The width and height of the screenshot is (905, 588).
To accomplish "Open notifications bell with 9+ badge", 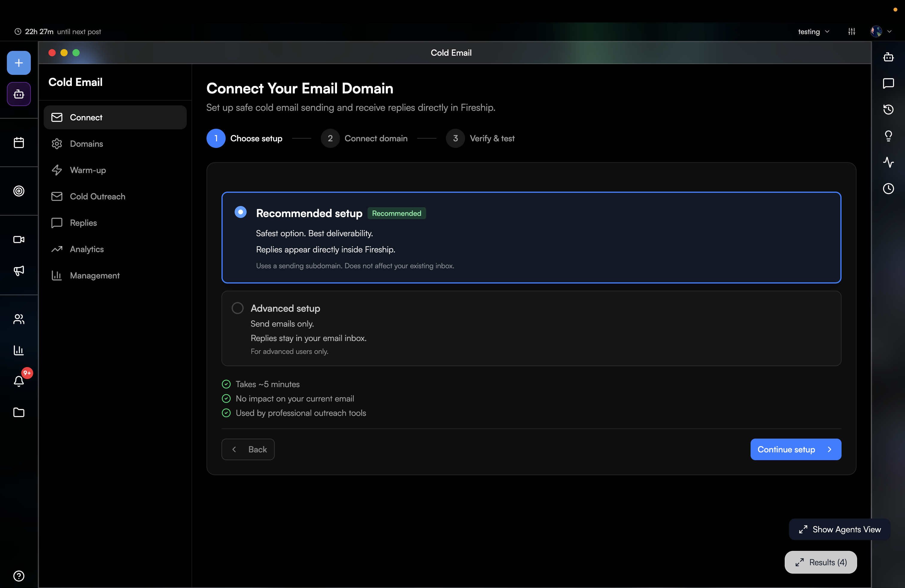I will [x=19, y=381].
